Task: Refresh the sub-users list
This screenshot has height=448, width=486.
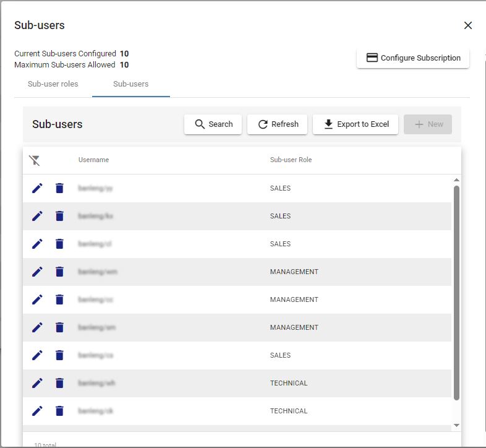Action: coord(278,124)
